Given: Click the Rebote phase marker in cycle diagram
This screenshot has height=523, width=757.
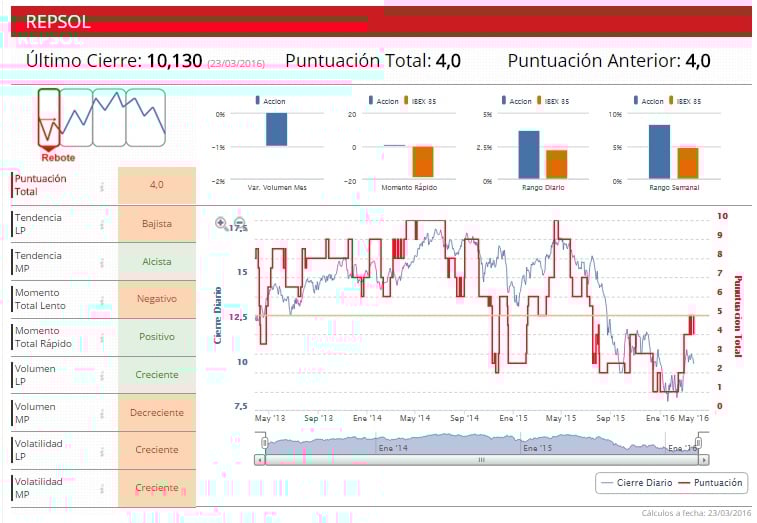Looking at the screenshot, I should click(49, 120).
